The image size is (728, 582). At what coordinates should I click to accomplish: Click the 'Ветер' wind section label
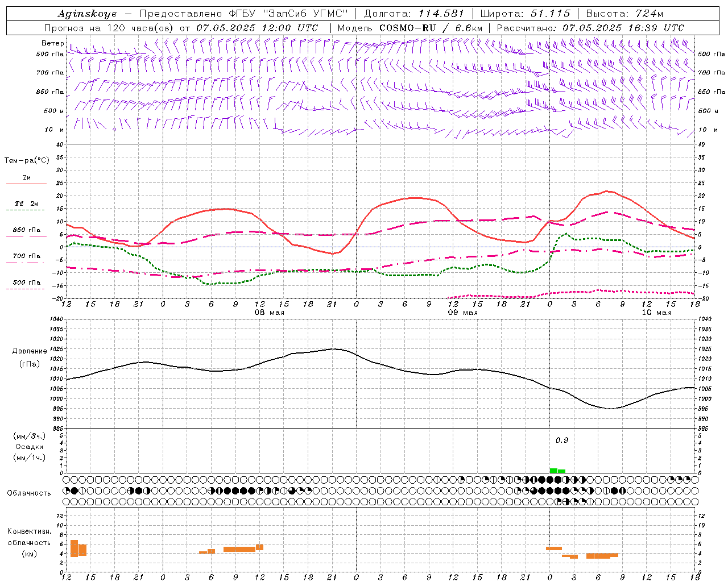point(52,43)
